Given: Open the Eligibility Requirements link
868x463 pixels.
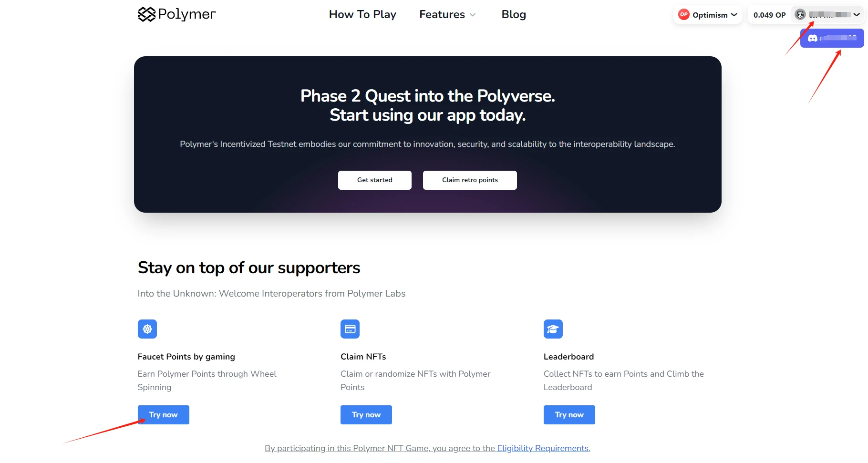Looking at the screenshot, I should pos(544,448).
